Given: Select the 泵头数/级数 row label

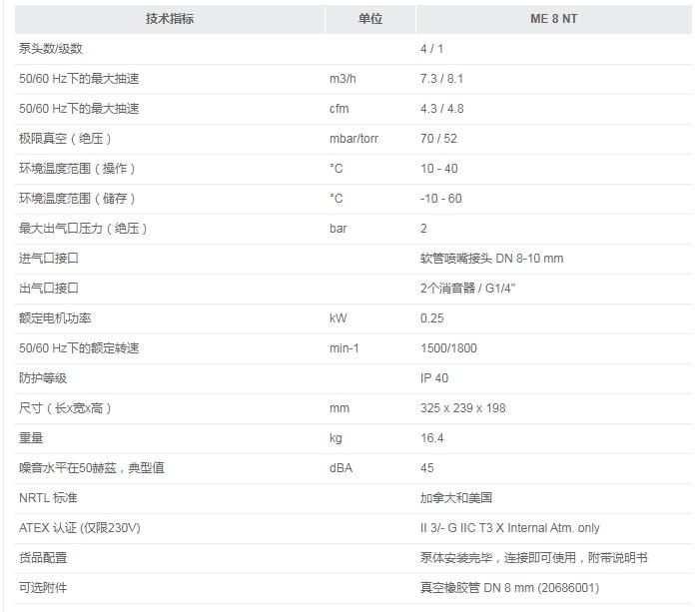Looking at the screenshot, I should point(51,49).
